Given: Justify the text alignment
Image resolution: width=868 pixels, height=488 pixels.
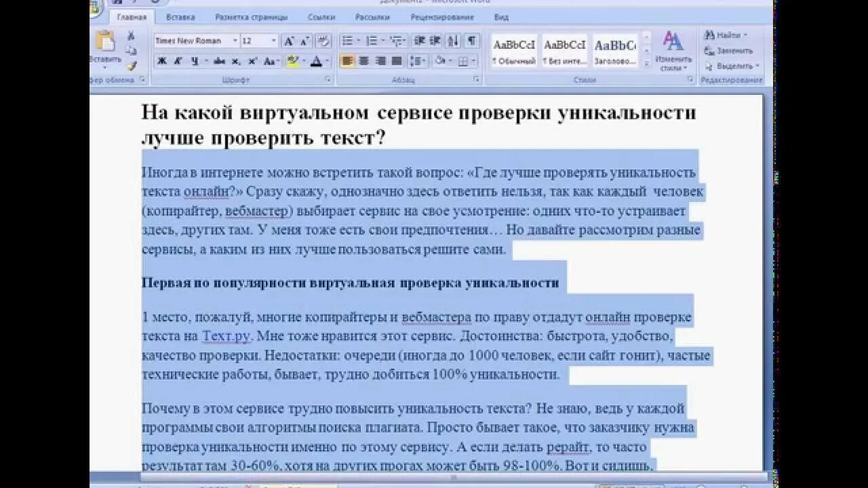Looking at the screenshot, I should pyautogui.click(x=397, y=61).
